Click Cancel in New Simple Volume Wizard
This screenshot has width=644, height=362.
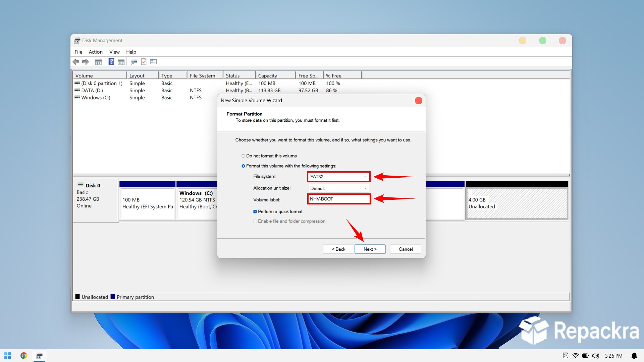pos(406,249)
